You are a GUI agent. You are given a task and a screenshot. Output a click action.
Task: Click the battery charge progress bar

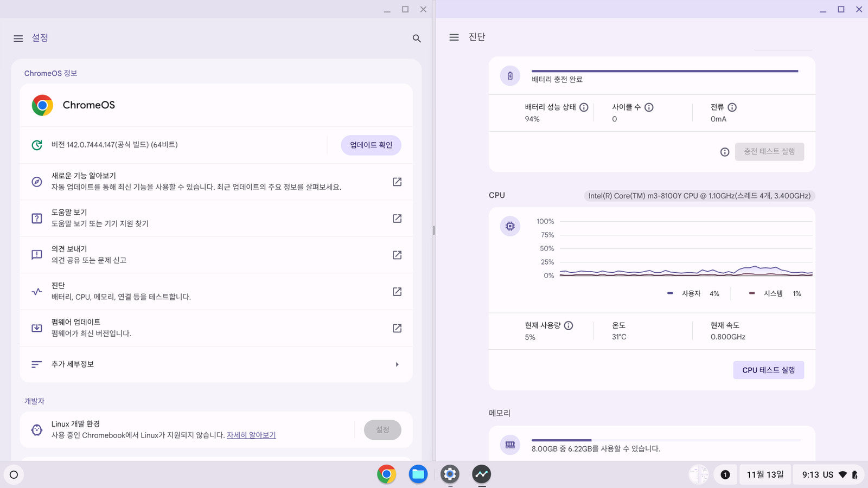665,71
